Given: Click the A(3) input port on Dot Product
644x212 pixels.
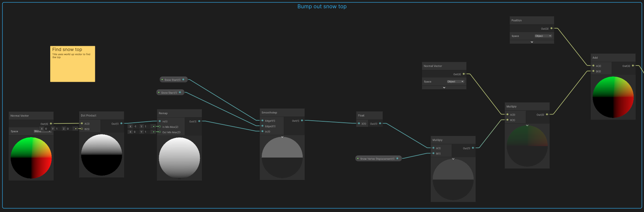Looking at the screenshot, I should pos(82,123).
